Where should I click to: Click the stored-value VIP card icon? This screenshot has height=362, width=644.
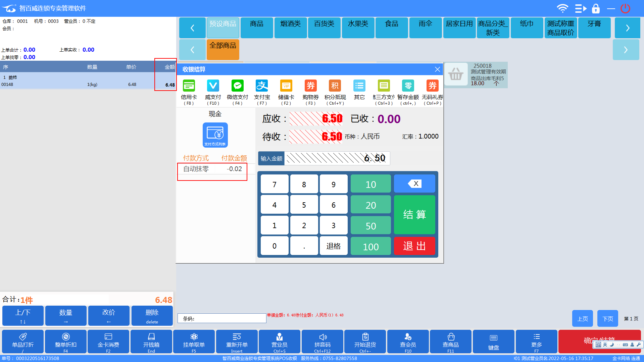286,86
